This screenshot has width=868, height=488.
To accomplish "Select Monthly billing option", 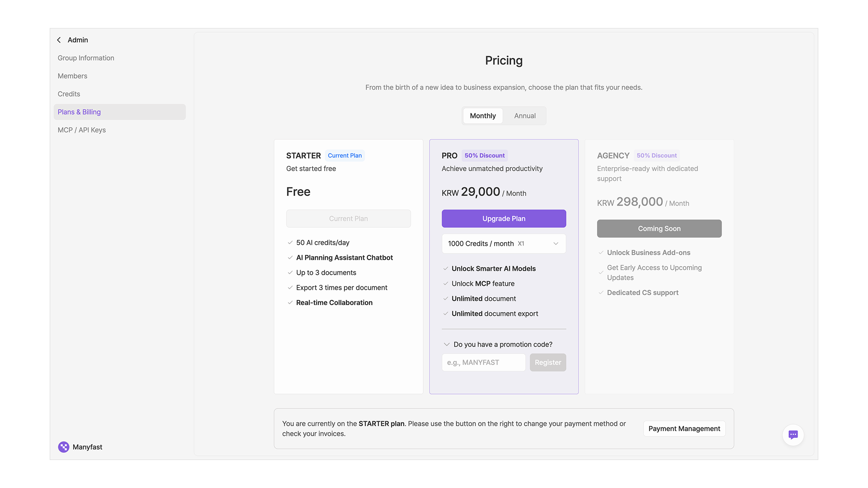I will click(482, 116).
